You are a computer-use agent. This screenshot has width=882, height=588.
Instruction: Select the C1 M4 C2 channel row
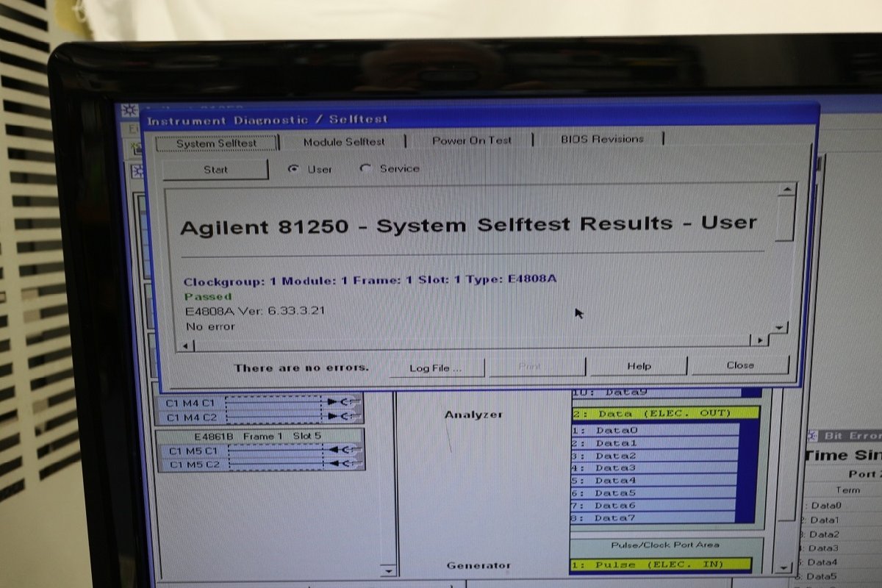pos(261,417)
